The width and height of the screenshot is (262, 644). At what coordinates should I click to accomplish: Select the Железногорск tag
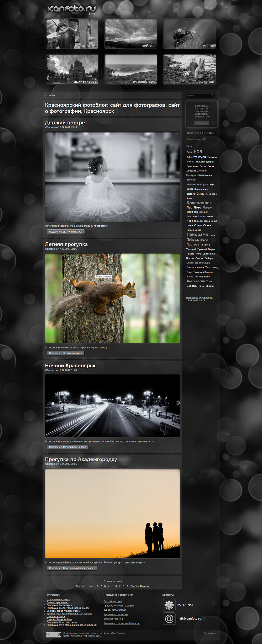point(198,184)
